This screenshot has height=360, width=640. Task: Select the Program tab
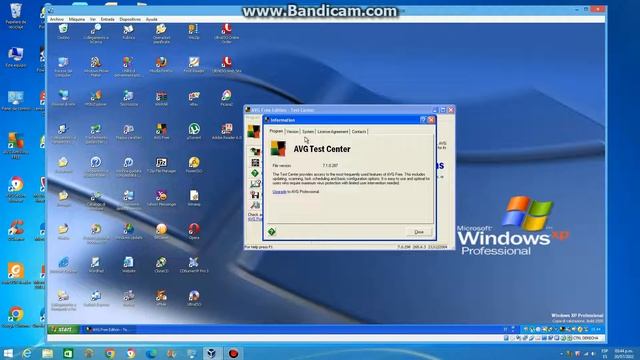tap(276, 131)
